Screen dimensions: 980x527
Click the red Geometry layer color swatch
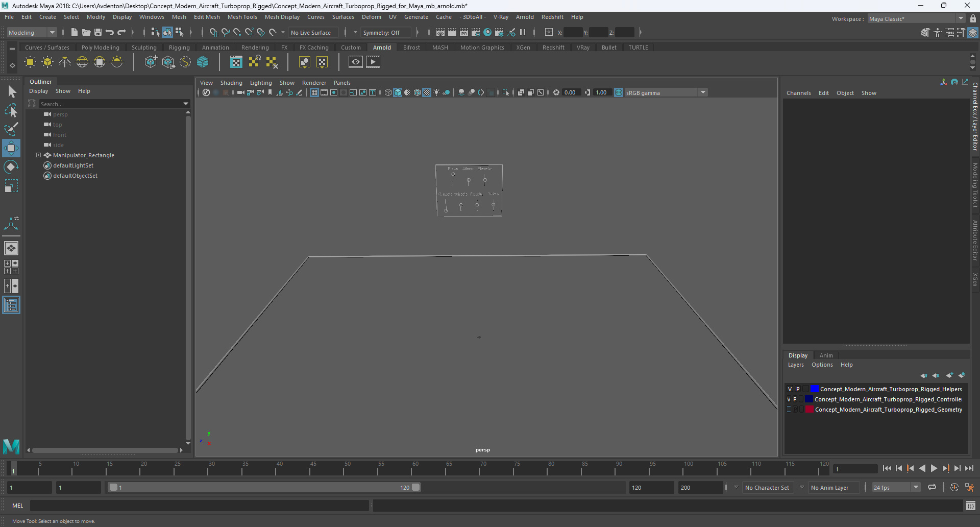[809, 410]
